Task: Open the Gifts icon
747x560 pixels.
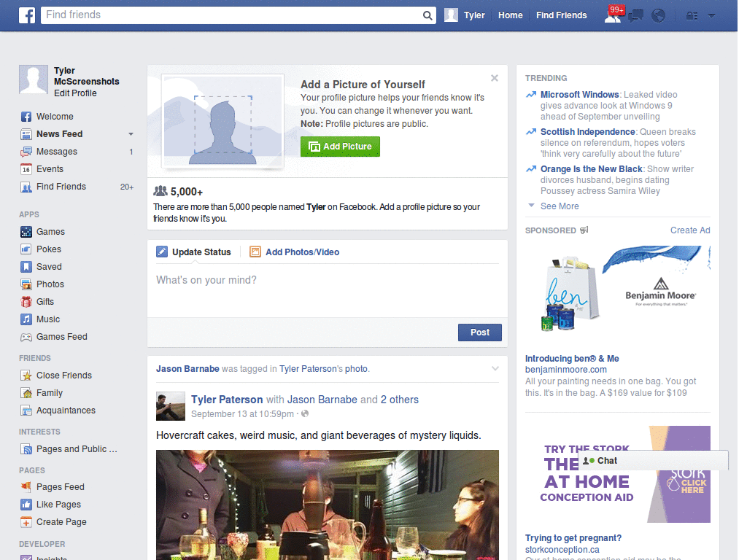Action: coord(26,302)
